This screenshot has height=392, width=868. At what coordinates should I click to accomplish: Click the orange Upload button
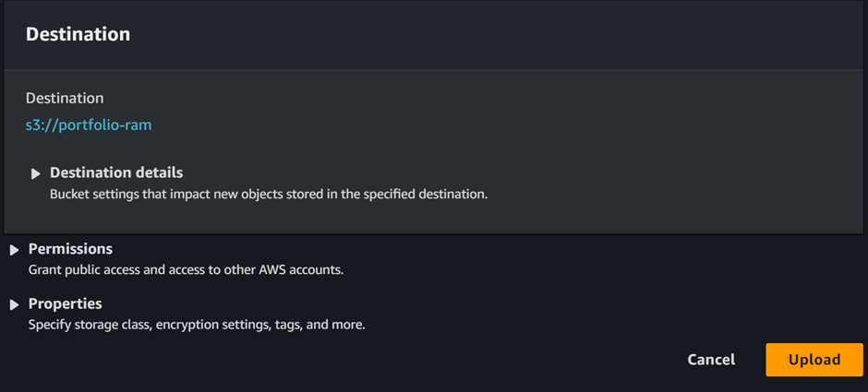tap(814, 360)
